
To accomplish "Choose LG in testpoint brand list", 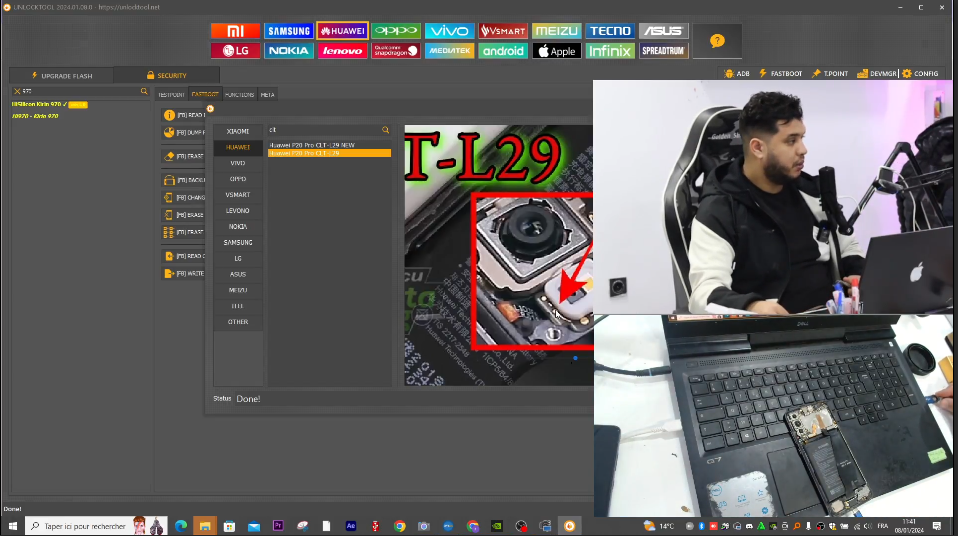I will tap(238, 259).
